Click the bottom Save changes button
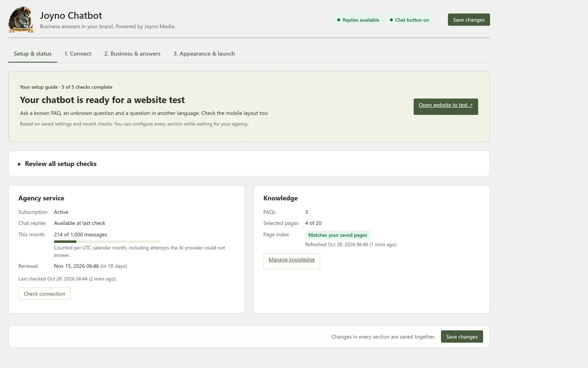 coord(462,337)
